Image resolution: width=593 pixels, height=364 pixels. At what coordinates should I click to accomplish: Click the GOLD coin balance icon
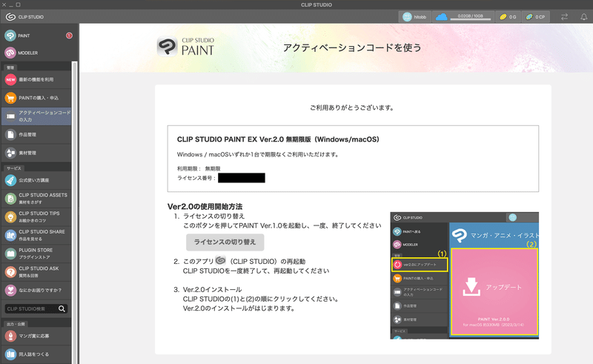(x=503, y=17)
